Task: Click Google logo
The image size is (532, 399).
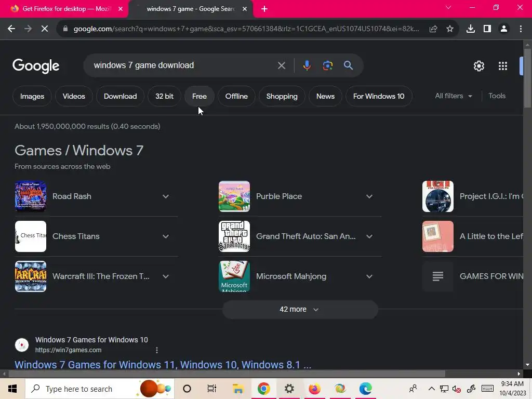Action: tap(36, 66)
